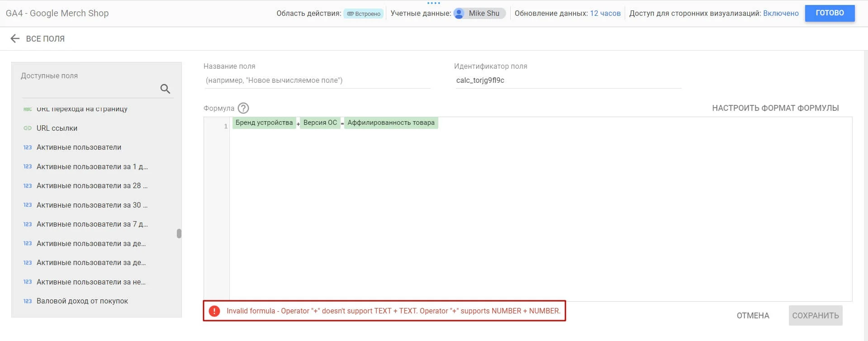Viewport: 868px width, 341px height.
Task: Click the ГОТОВО button
Action: pos(830,13)
